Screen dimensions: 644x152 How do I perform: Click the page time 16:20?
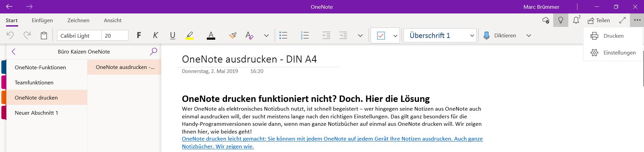click(x=257, y=71)
